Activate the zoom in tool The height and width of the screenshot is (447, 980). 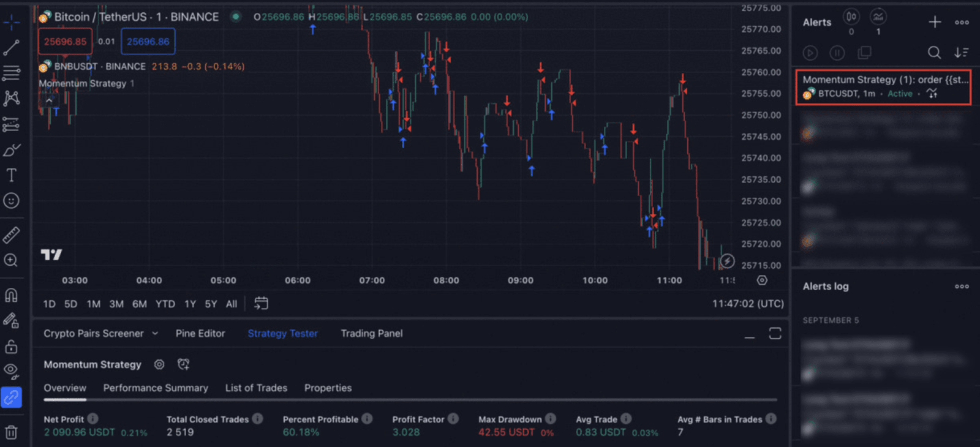pos(11,260)
